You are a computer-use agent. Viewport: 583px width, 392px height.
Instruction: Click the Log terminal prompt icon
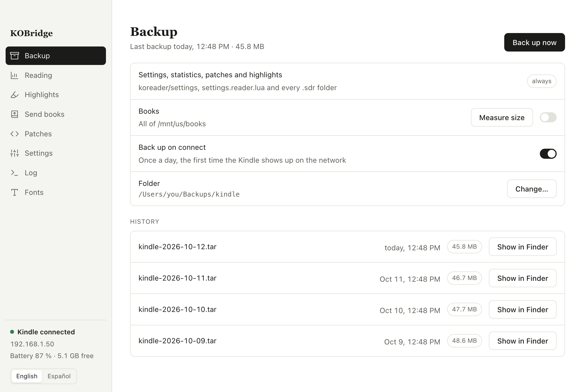pos(15,173)
